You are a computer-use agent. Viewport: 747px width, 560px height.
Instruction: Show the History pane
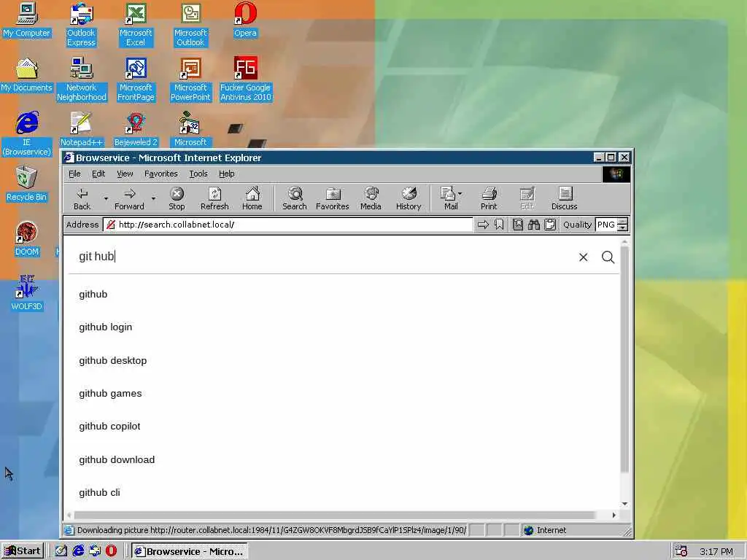point(409,198)
